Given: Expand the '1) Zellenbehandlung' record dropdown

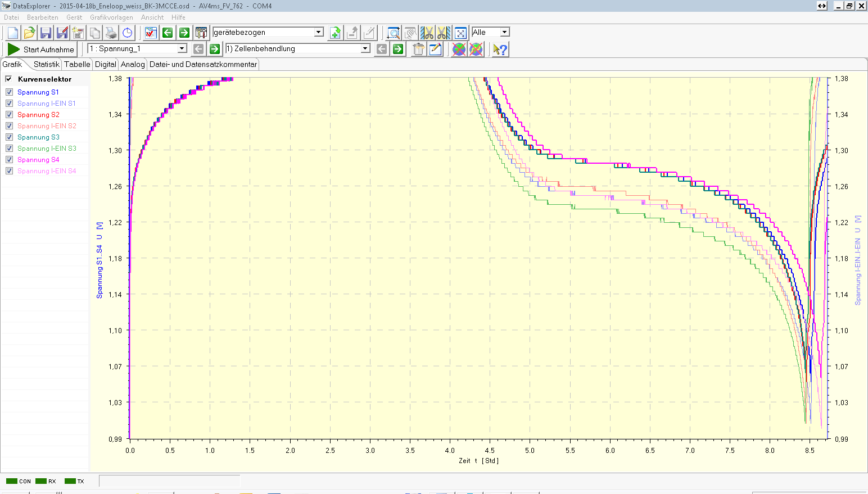Looking at the screenshot, I should [365, 48].
